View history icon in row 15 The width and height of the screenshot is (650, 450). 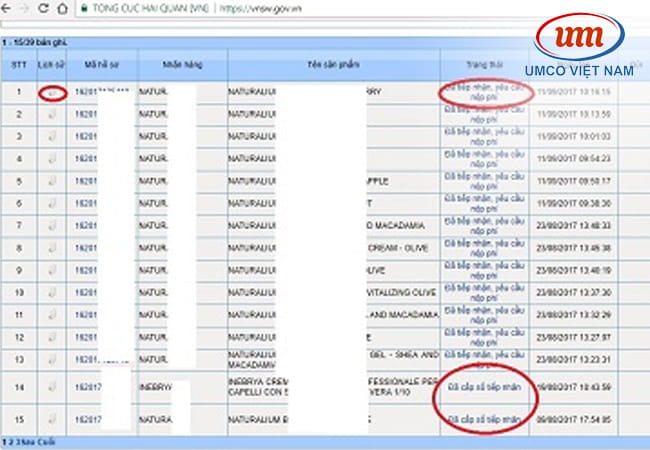pyautogui.click(x=52, y=419)
